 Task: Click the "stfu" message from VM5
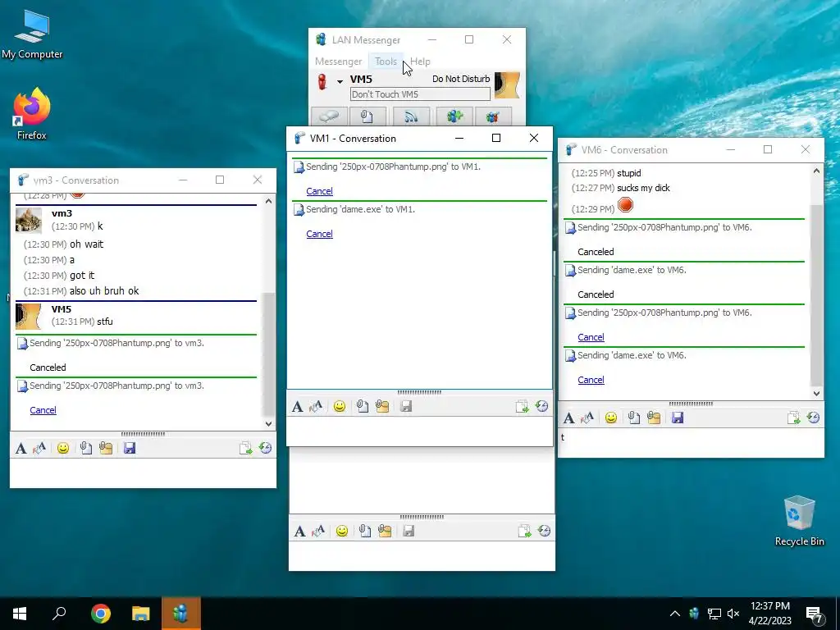click(x=105, y=322)
